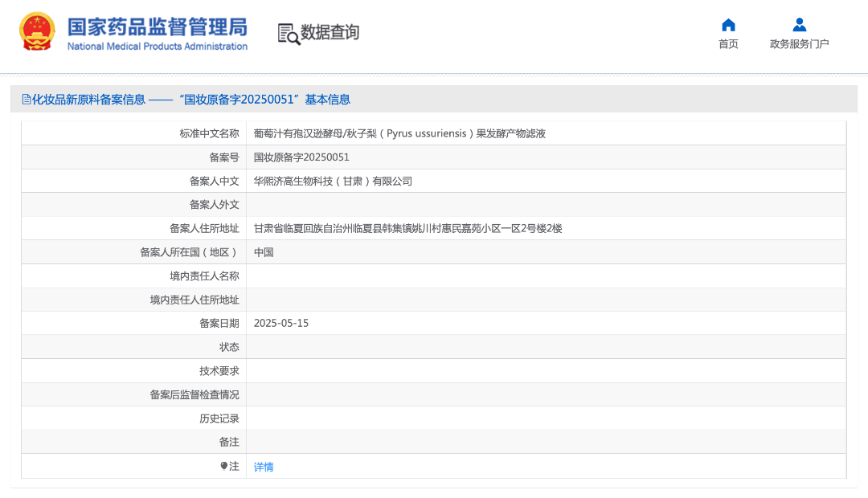868x498 pixels.
Task: Click the 政务服务门户 person icon
Action: coord(799,25)
